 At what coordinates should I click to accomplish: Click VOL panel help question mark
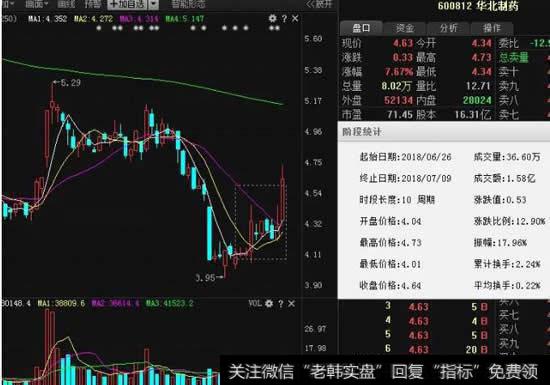click(281, 304)
